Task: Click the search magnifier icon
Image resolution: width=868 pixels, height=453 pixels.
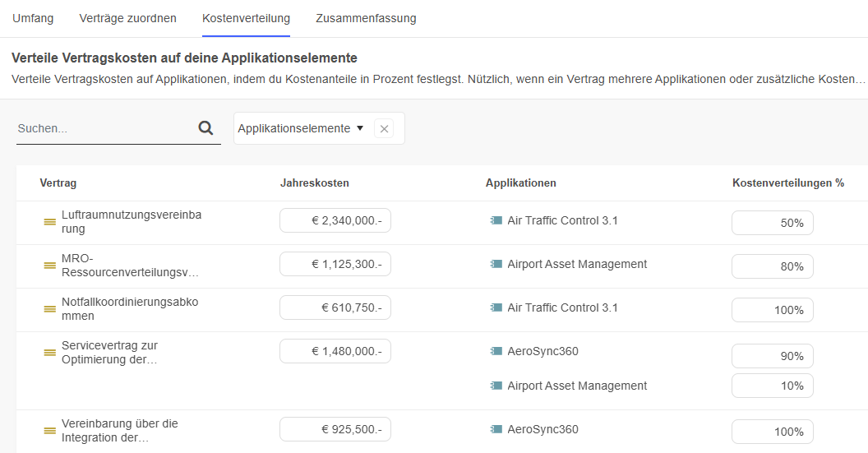Action: click(205, 128)
